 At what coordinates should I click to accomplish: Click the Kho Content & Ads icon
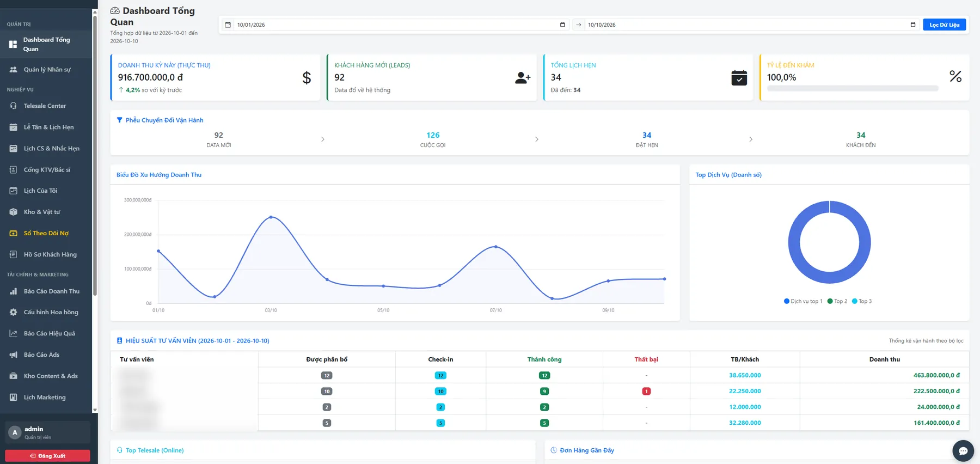click(x=14, y=376)
